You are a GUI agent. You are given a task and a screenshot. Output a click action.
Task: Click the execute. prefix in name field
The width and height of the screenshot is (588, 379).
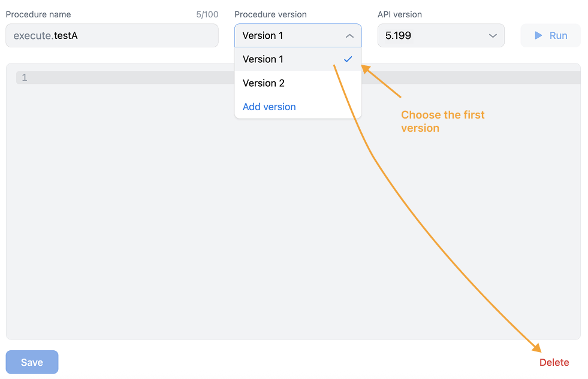[34, 35]
